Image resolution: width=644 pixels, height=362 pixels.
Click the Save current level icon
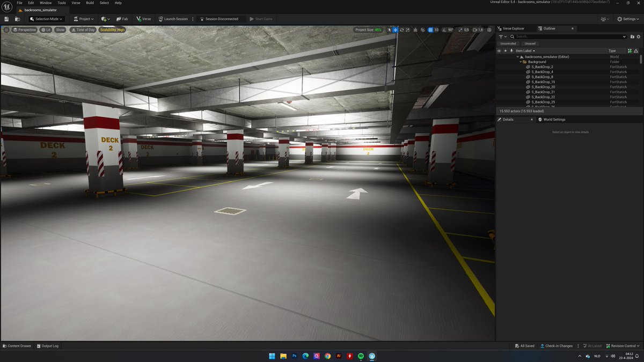(x=6, y=19)
